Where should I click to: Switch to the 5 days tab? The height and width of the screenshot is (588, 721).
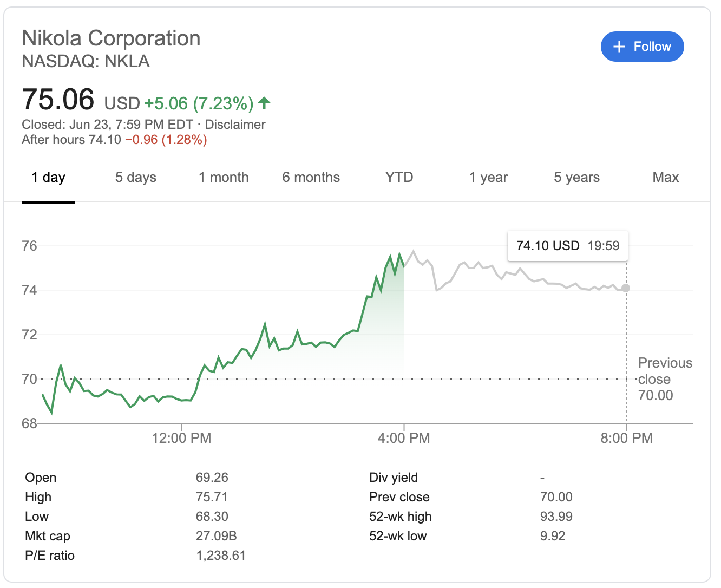click(x=135, y=178)
